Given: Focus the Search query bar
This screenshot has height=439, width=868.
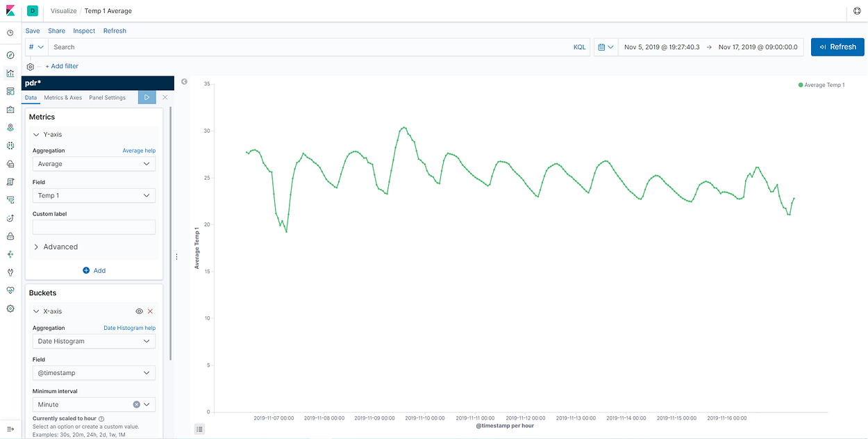Looking at the screenshot, I should 309,47.
